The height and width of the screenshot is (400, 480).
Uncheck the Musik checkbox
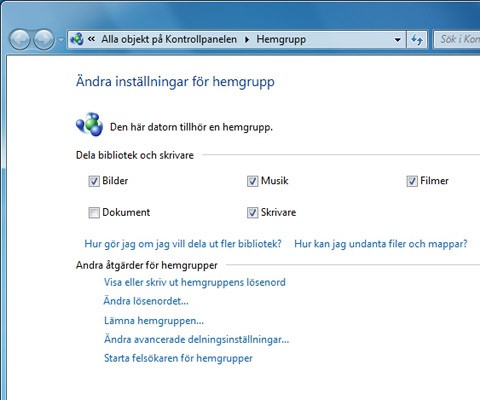252,181
